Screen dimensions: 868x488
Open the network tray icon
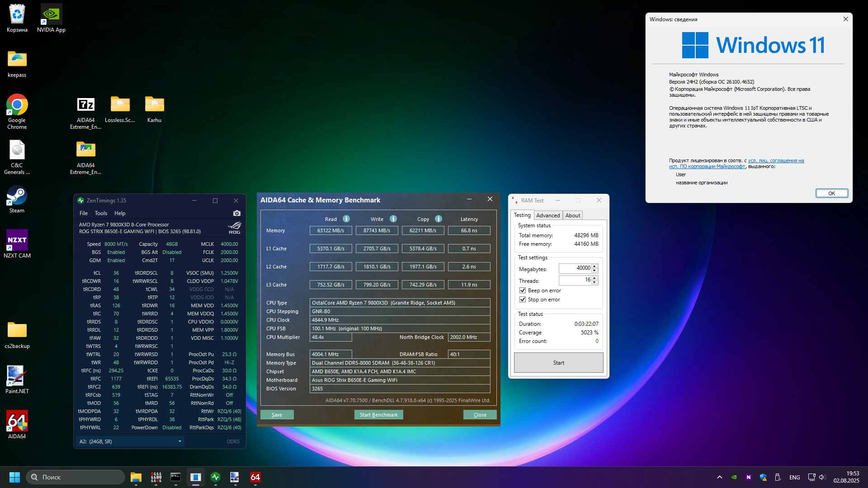coord(811,477)
